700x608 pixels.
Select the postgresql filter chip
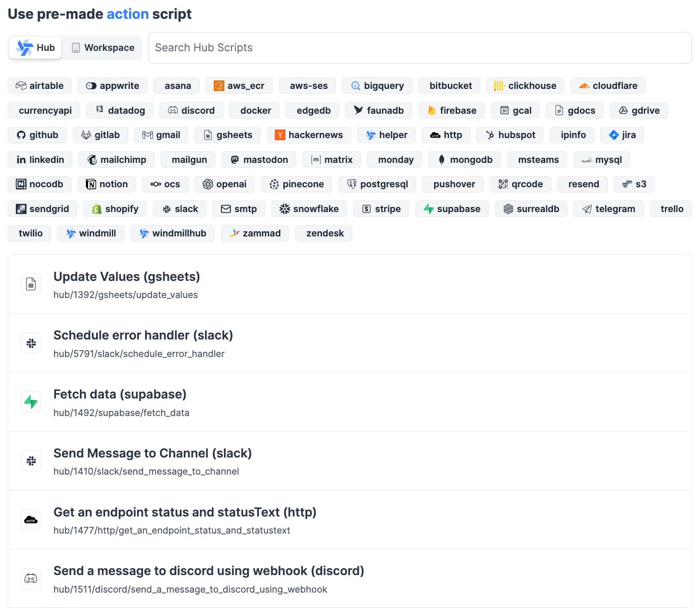pyautogui.click(x=377, y=184)
